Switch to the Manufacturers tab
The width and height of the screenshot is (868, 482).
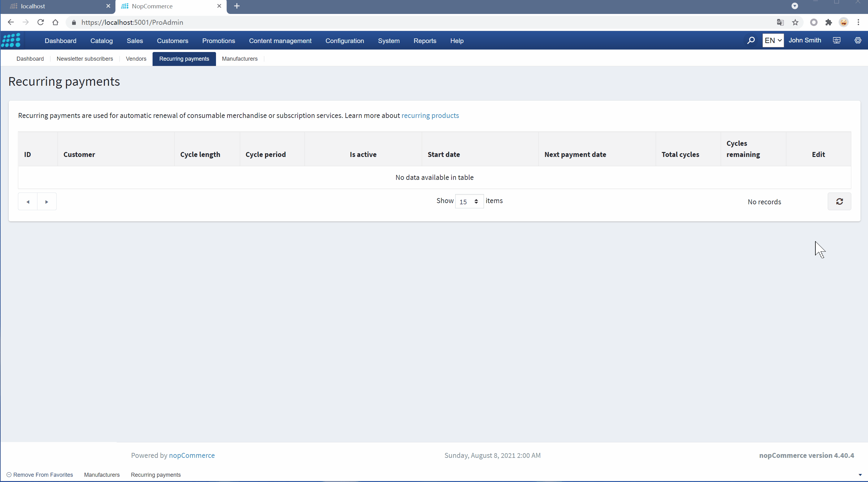pyautogui.click(x=240, y=59)
